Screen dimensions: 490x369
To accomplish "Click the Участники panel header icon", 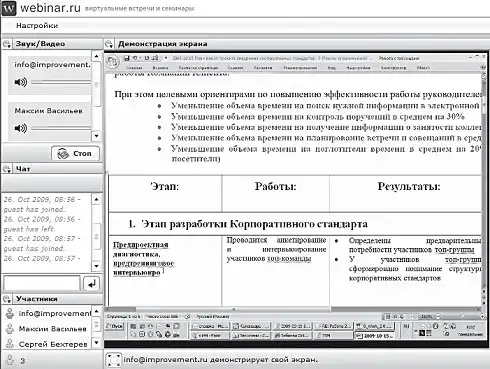I will 7,299.
